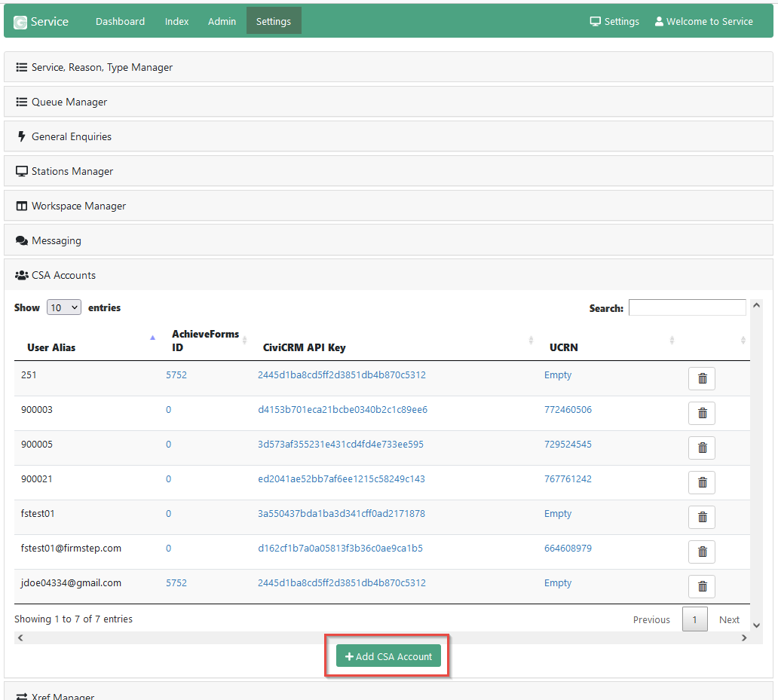The image size is (778, 700).
Task: Delete the 900003 account with trash icon
Action: point(702,414)
